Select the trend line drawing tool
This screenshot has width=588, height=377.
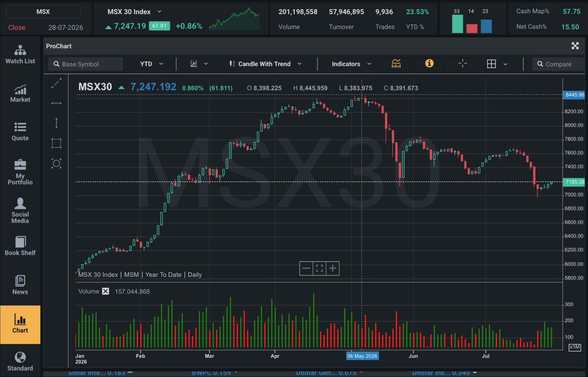click(x=56, y=83)
